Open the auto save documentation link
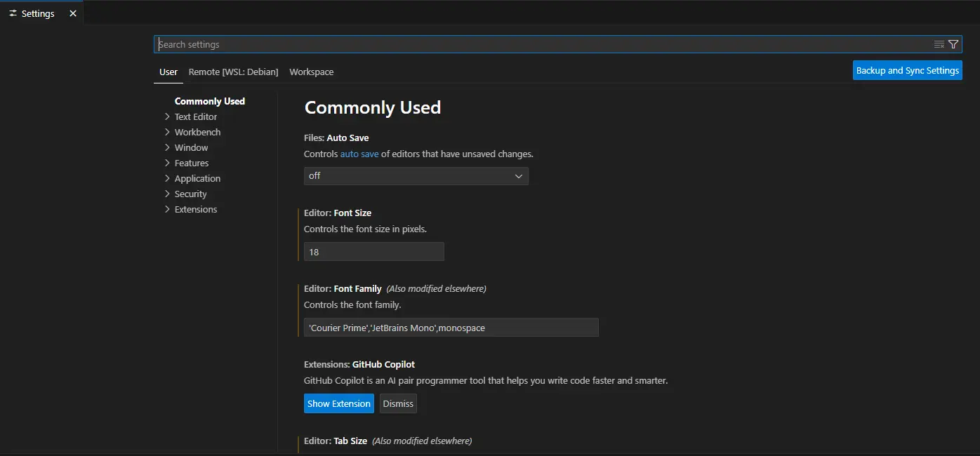 pyautogui.click(x=359, y=154)
